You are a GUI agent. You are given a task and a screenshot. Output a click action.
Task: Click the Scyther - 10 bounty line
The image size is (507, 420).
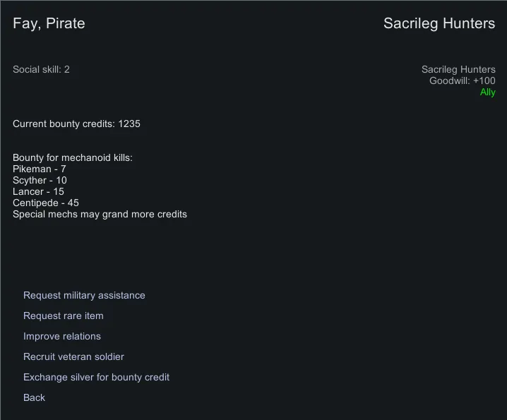40,180
